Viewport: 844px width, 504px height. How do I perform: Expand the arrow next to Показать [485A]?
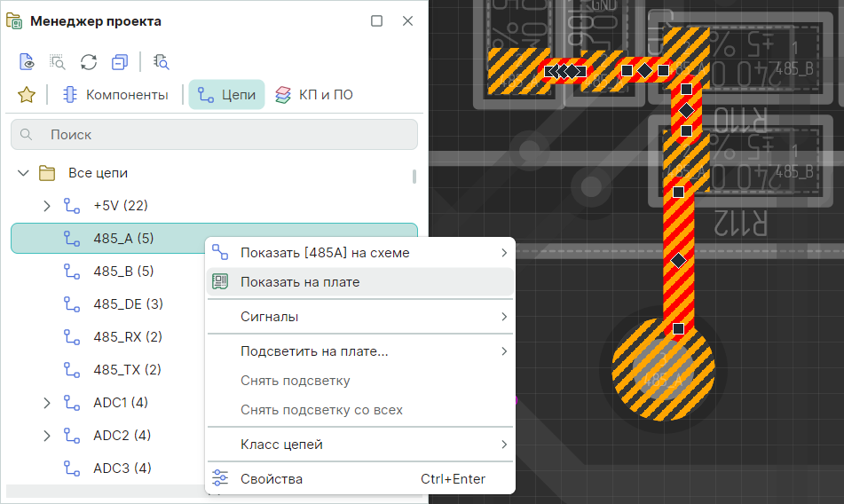pos(504,253)
